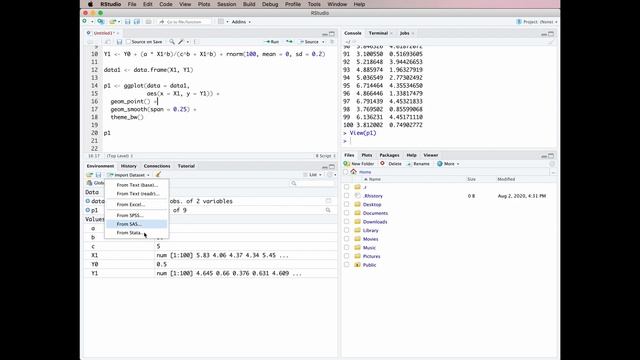Open the Downloads folder link
The width and height of the screenshot is (640, 360).
click(x=375, y=222)
